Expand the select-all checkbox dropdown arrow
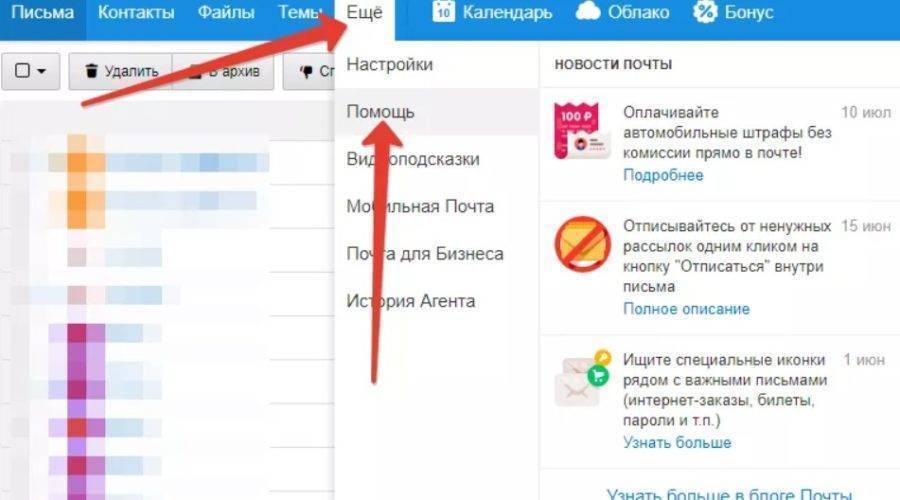The width and height of the screenshot is (900, 500). pos(41,71)
